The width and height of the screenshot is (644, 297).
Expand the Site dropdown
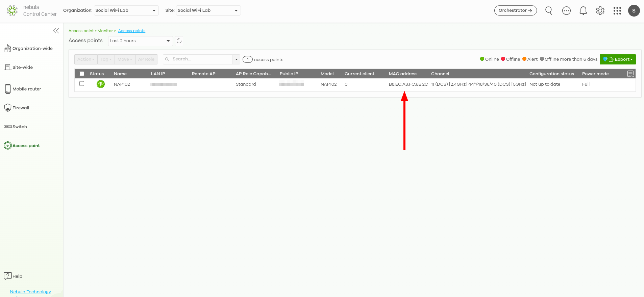tap(208, 10)
